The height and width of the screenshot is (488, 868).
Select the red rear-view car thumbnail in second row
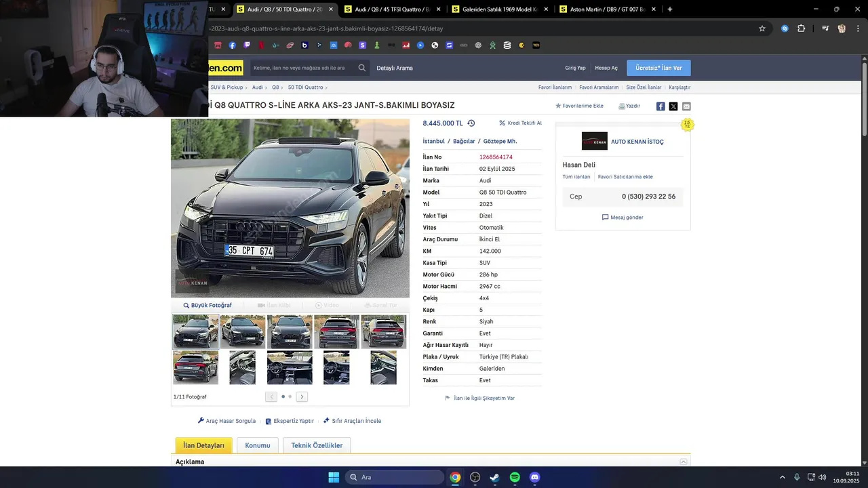point(196,367)
